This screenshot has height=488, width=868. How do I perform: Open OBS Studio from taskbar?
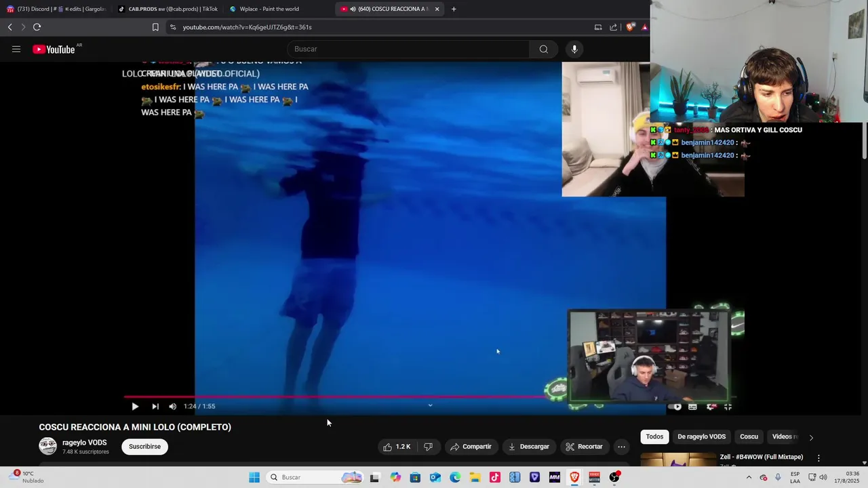(x=614, y=477)
